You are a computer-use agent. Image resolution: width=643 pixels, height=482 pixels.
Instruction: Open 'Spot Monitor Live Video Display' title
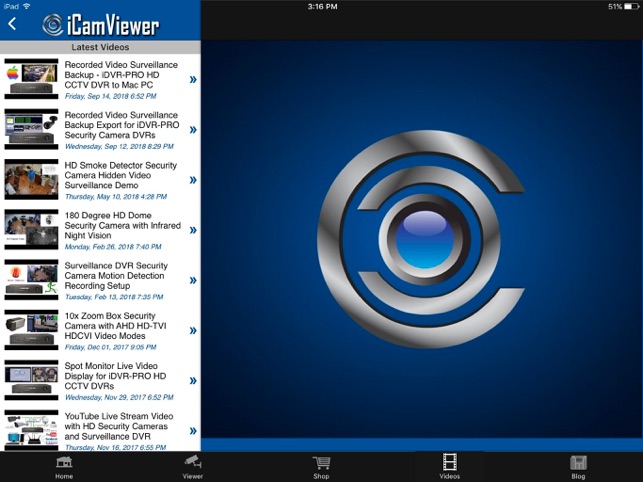click(x=115, y=376)
